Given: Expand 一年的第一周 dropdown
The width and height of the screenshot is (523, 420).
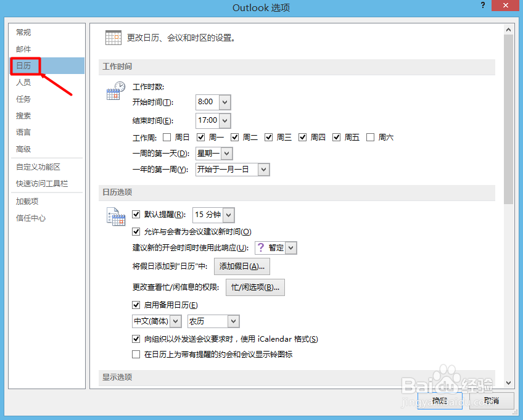Looking at the screenshot, I should [x=263, y=170].
